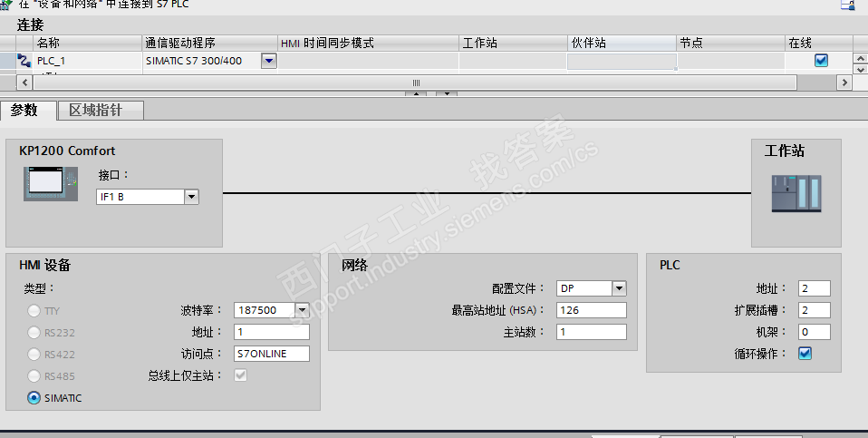Select the RS485 radio button
Screen dimensions: 868x438
tap(34, 376)
